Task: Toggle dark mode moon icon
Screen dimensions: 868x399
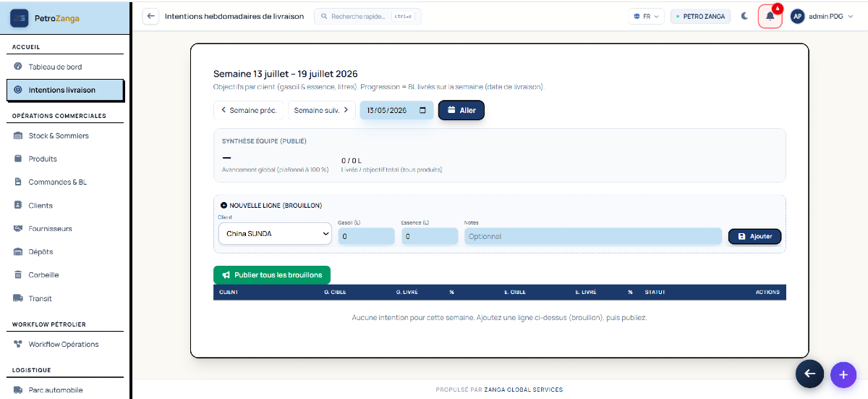Action: [x=745, y=16]
